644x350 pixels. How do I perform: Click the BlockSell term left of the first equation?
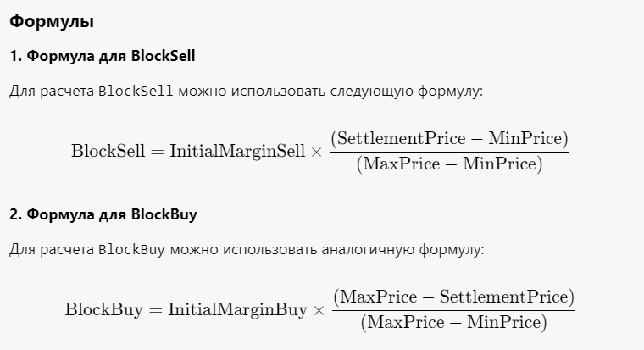(108, 152)
